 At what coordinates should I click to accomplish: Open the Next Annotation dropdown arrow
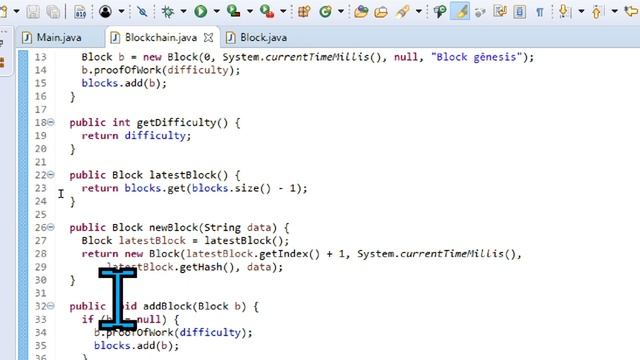[581, 11]
